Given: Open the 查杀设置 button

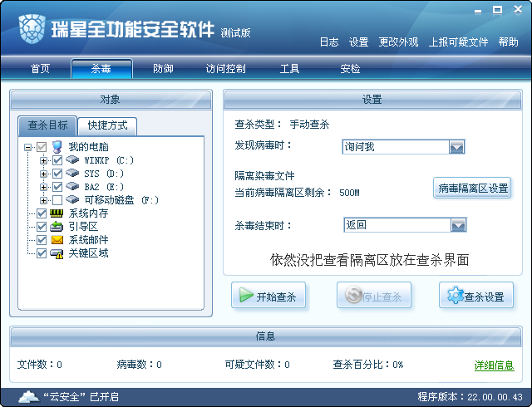Looking at the screenshot, I should pyautogui.click(x=476, y=295).
